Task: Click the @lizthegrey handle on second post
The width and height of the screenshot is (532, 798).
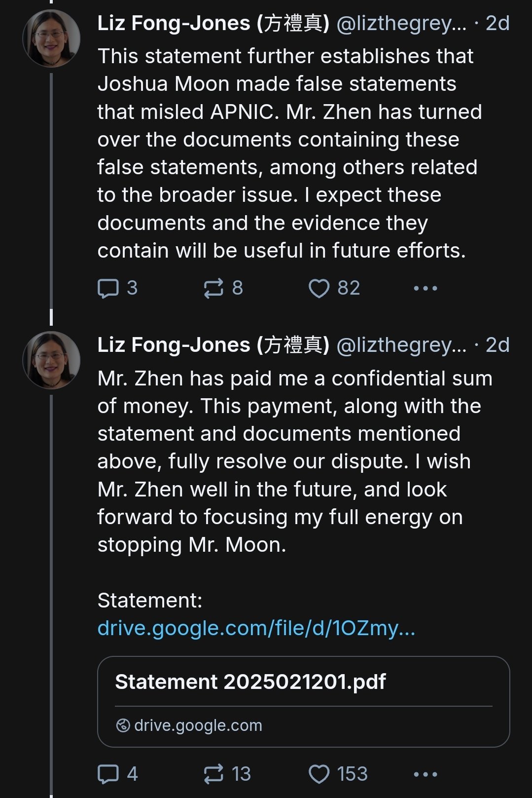Action: coord(401,345)
